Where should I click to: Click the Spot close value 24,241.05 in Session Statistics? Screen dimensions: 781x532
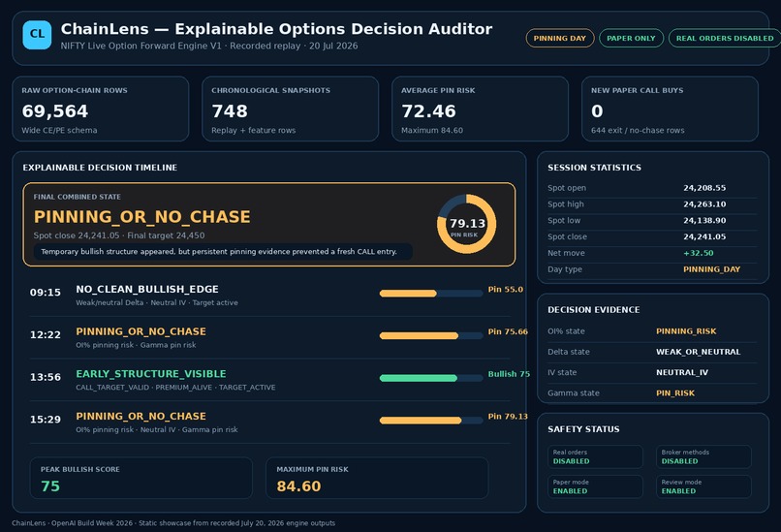click(x=704, y=237)
